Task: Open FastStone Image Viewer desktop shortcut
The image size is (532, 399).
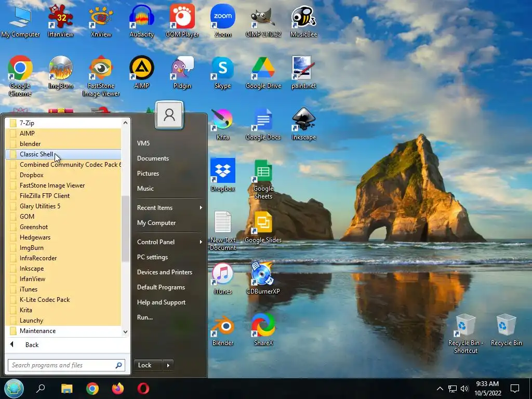Action: coord(101,76)
